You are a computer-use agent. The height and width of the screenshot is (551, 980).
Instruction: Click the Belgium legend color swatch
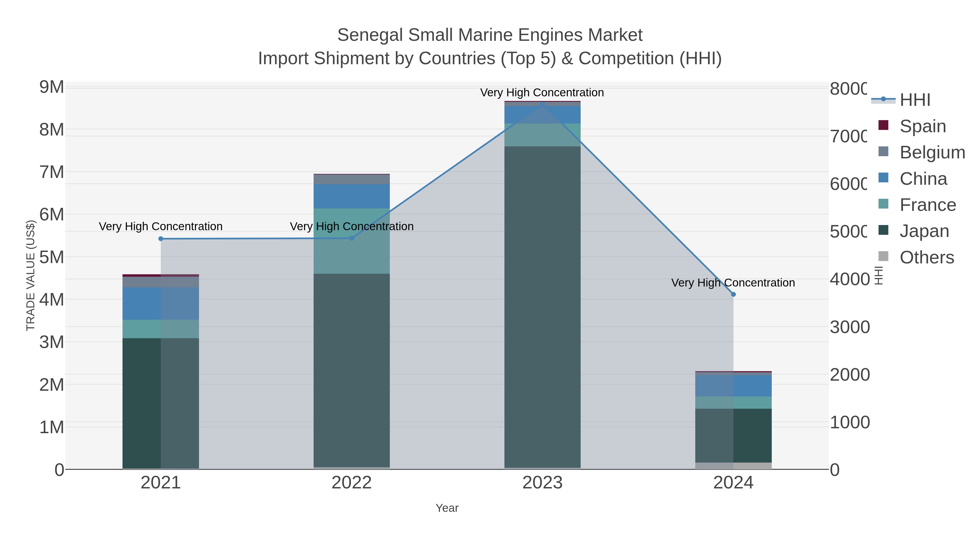coord(883,151)
